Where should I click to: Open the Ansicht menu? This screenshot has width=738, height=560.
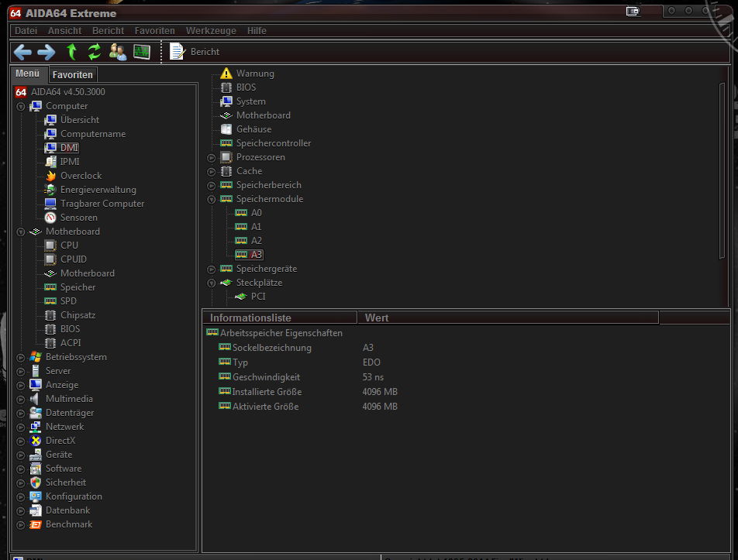click(64, 30)
